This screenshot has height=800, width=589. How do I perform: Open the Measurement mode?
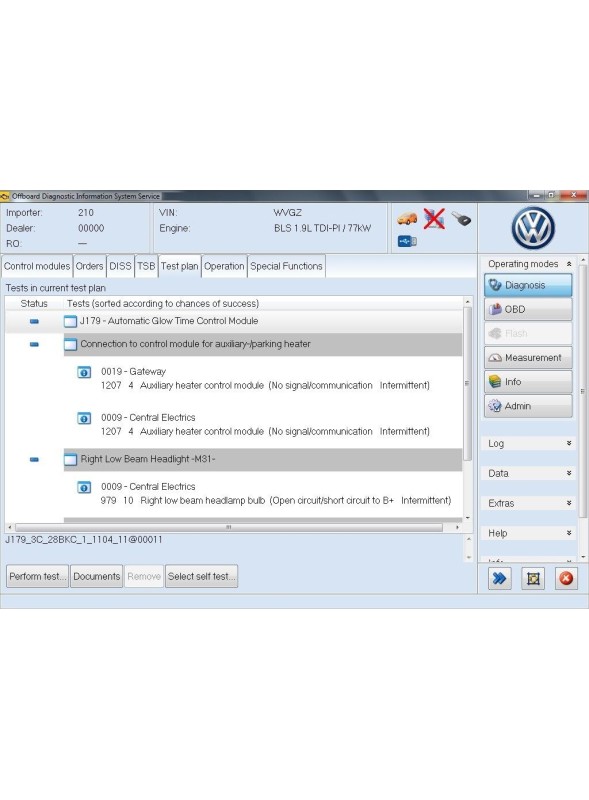(528, 358)
